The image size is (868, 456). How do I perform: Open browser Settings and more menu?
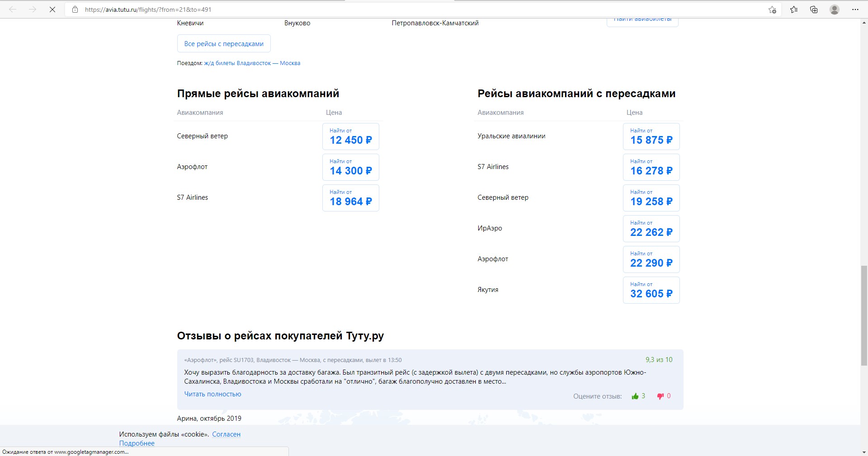click(x=855, y=9)
